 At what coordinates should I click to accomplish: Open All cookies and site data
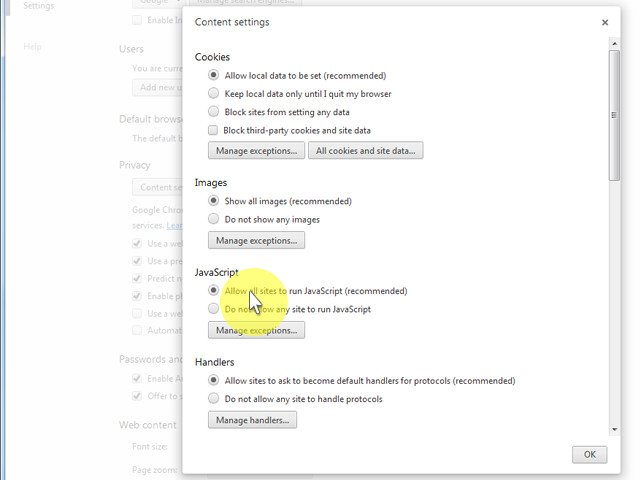point(365,151)
